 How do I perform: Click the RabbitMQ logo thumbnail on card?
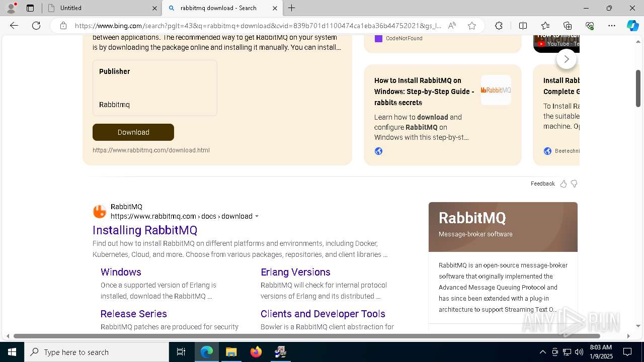coord(496,90)
